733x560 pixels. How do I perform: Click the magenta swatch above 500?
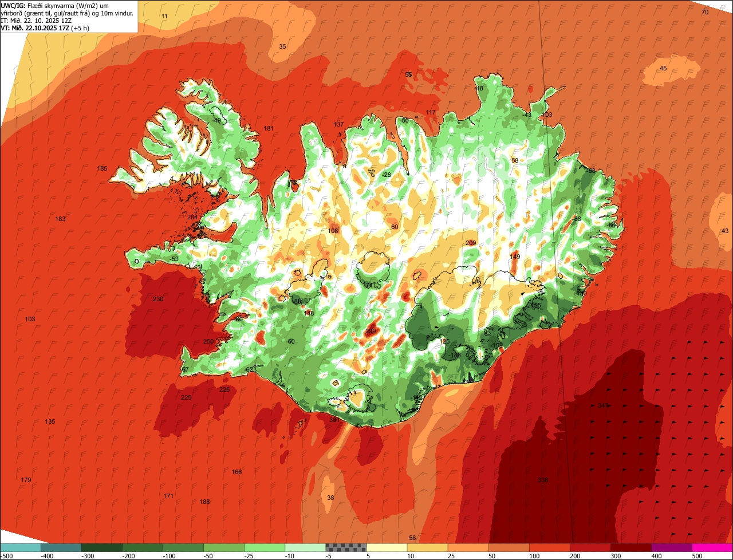pyautogui.click(x=712, y=547)
